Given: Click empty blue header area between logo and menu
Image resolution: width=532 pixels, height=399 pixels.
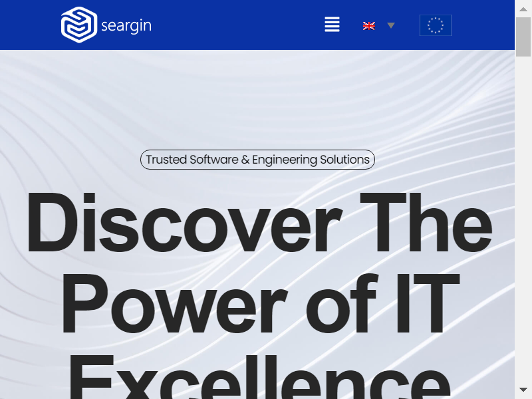Looking at the screenshot, I should 239,25.
